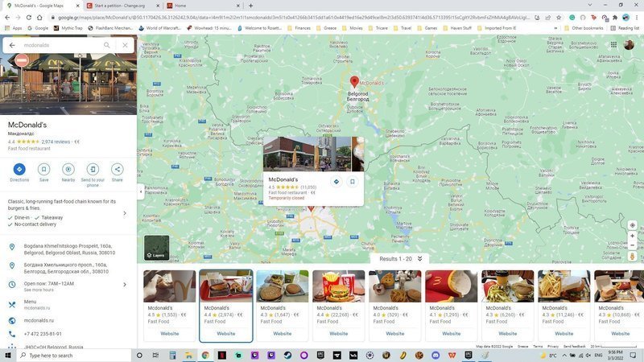Zoom in on the map
644x362 pixels.
[632, 237]
